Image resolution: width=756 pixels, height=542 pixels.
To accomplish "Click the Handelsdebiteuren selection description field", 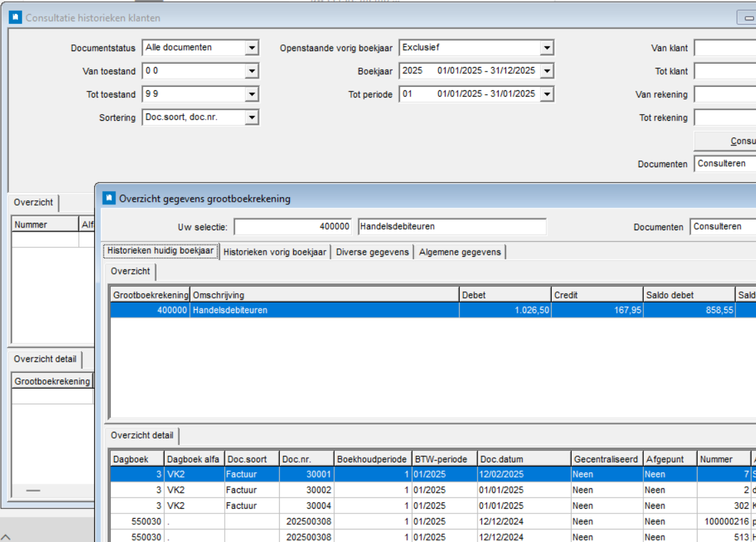I will click(452, 227).
